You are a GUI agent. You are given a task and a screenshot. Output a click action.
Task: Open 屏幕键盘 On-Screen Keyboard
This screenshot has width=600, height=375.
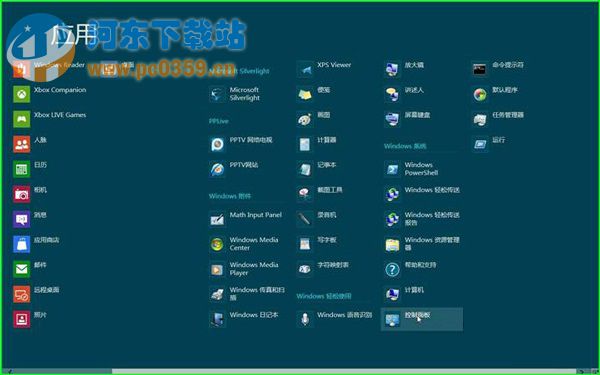coord(408,119)
